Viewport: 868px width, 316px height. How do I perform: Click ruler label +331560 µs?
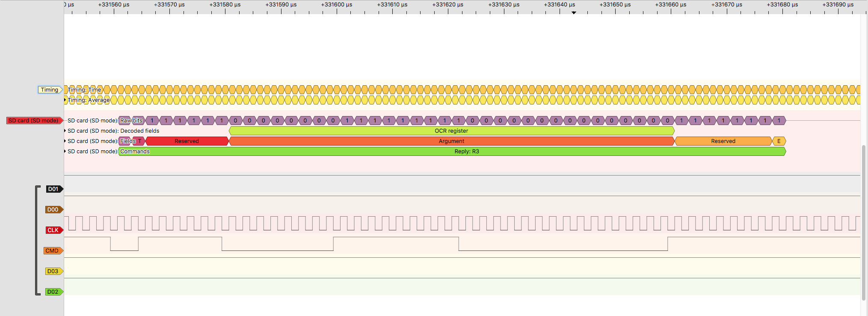[114, 4]
